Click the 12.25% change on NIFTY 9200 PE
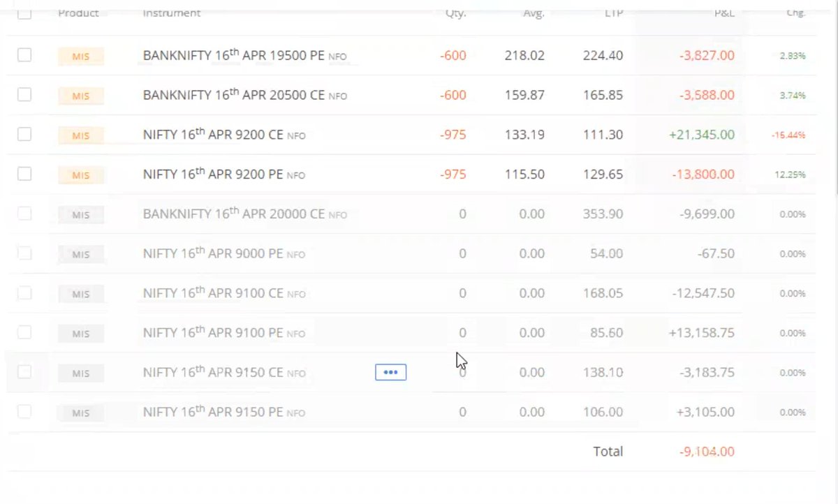 click(790, 175)
